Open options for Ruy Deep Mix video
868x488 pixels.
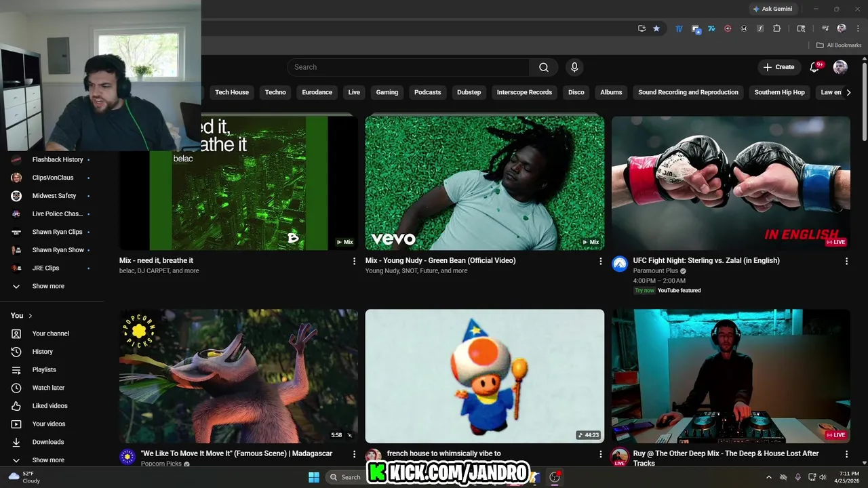pos(846,454)
